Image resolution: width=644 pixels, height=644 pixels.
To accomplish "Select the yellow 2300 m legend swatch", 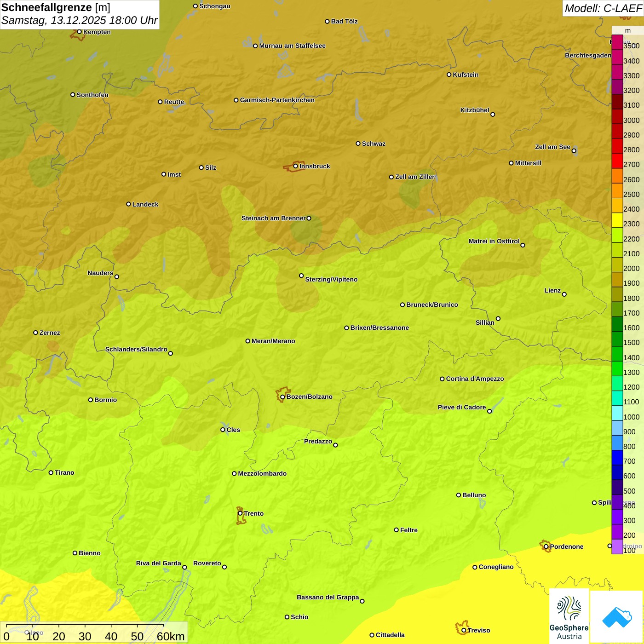I will point(617,220).
